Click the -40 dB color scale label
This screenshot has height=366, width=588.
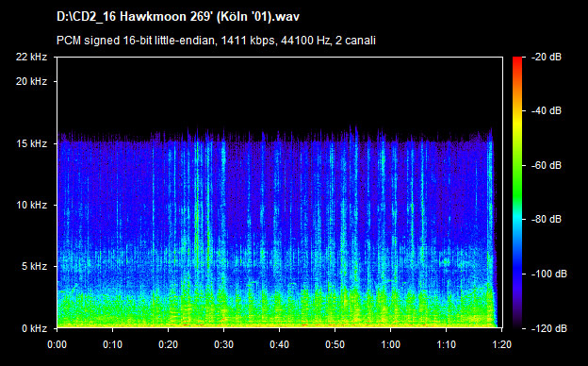click(x=547, y=110)
